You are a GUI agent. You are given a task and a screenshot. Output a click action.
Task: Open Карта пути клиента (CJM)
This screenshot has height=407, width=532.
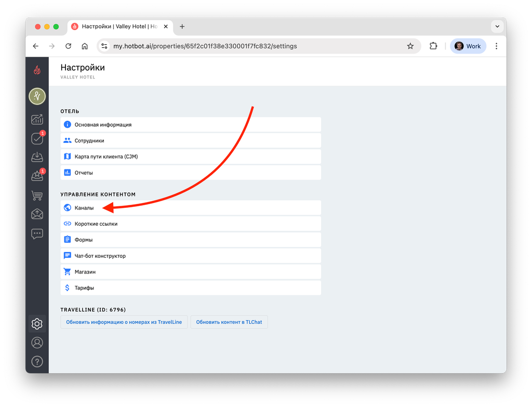pos(191,156)
